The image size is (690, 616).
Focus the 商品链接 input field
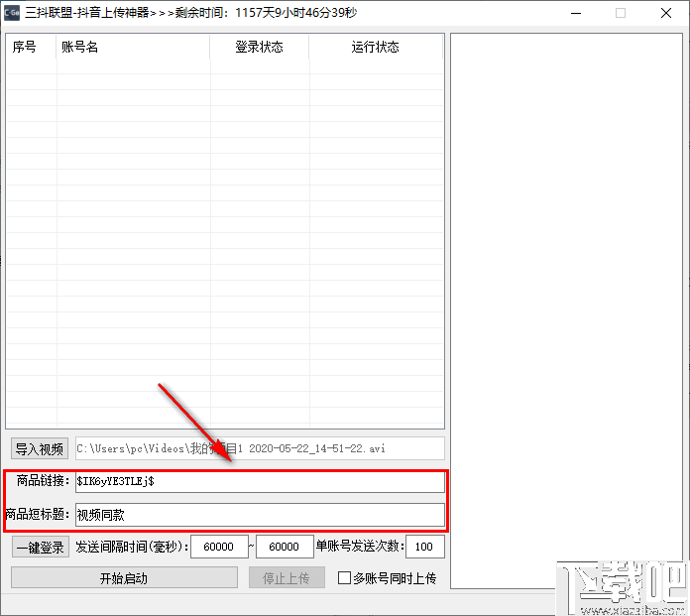260,481
